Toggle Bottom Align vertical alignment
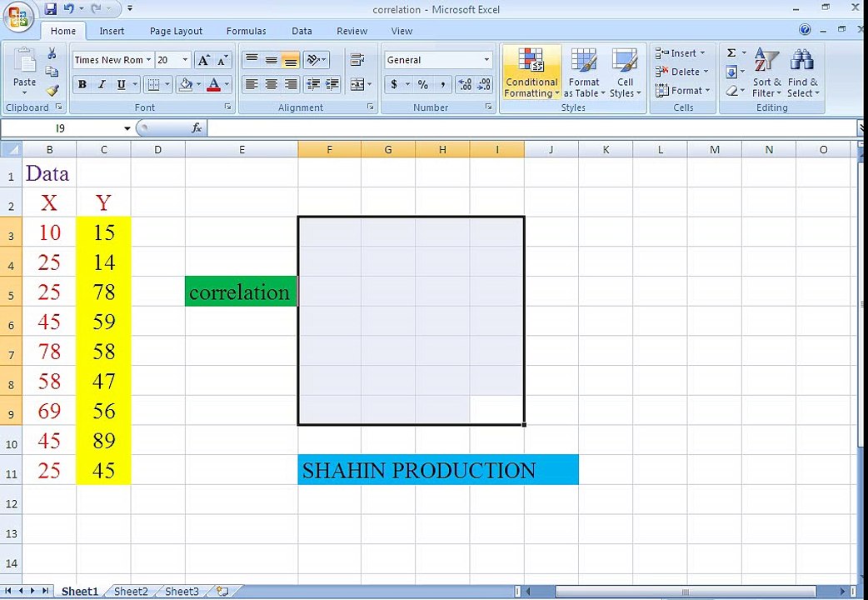868x600 pixels. pos(291,59)
